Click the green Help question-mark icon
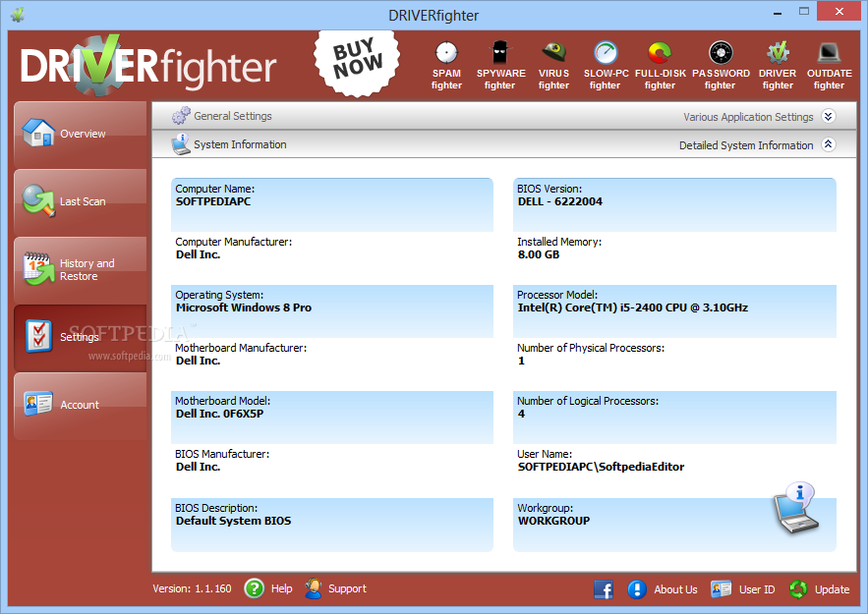The image size is (868, 614). [254, 588]
